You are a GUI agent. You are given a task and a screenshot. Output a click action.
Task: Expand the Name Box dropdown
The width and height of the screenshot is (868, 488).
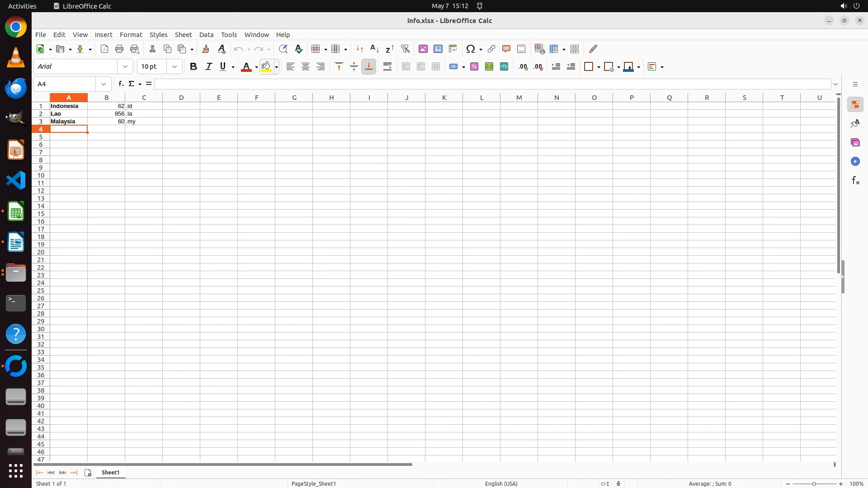[104, 84]
